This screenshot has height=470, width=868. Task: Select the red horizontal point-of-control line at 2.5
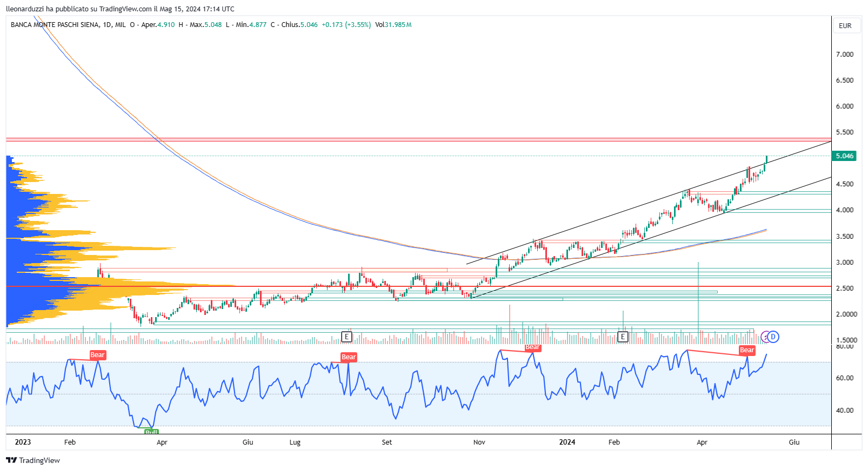418,286
